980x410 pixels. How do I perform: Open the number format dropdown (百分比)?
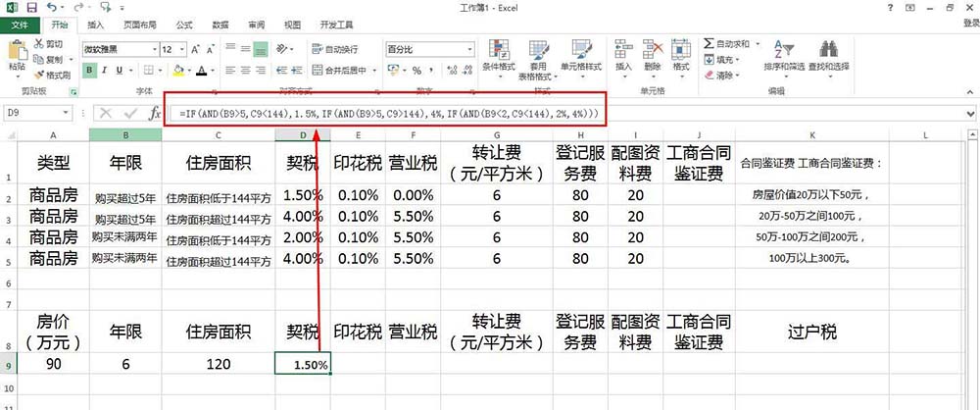coord(470,49)
